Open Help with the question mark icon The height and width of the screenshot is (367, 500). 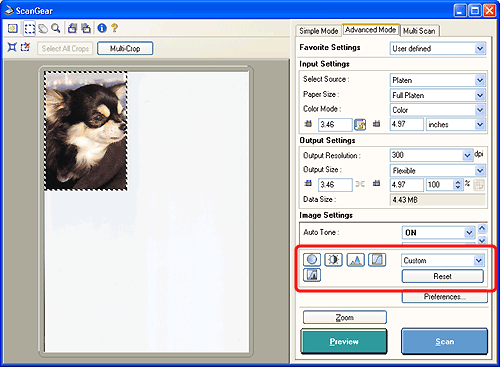tap(115, 28)
